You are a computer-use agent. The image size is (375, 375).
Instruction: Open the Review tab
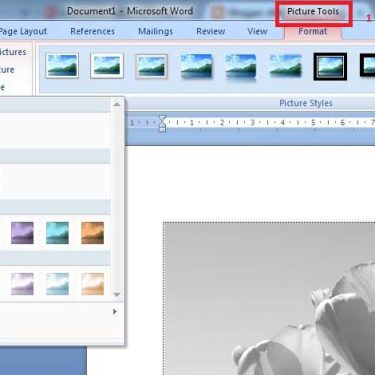(210, 31)
